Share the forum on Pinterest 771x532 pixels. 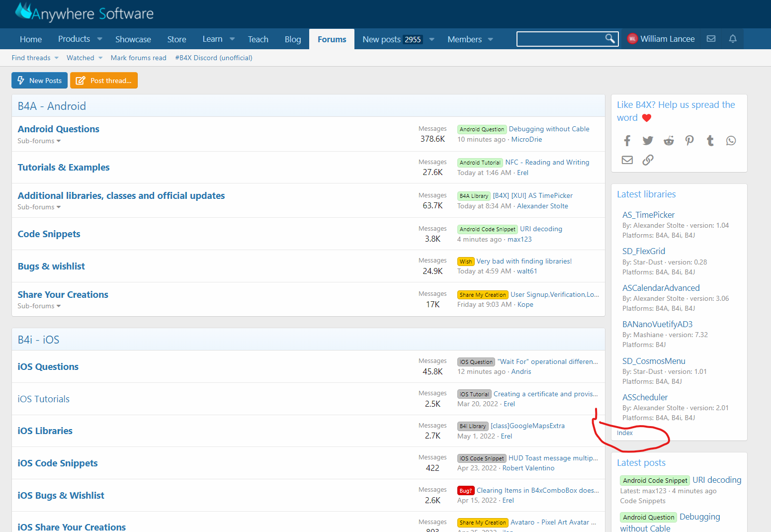[x=689, y=141]
